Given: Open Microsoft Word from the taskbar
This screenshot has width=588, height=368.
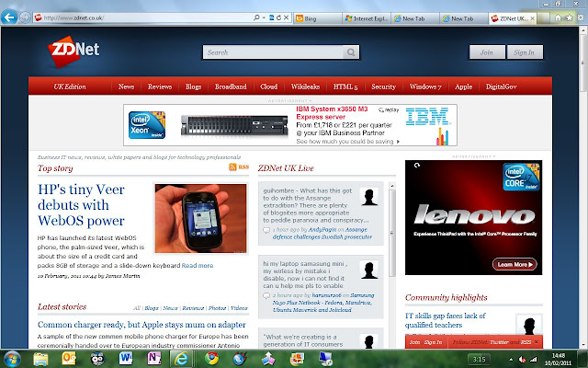Looking at the screenshot, I should tap(126, 359).
